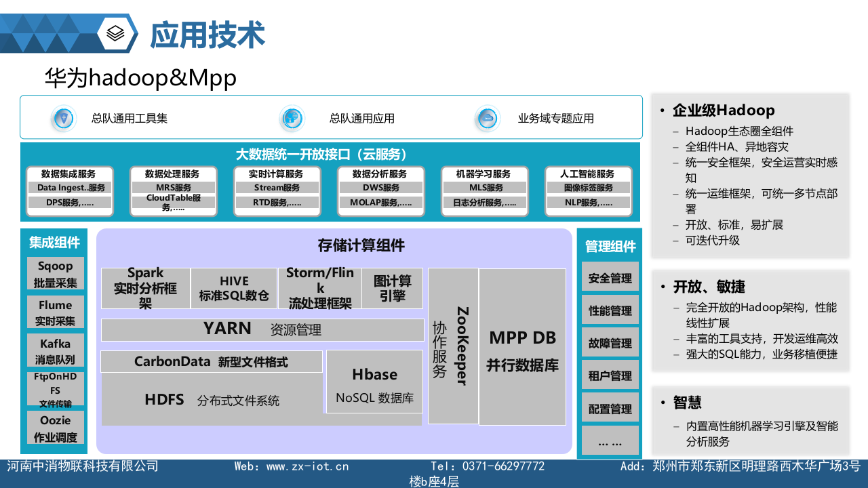
Task: Select the ZooKeeper 协作服务 column
Action: click(452, 346)
